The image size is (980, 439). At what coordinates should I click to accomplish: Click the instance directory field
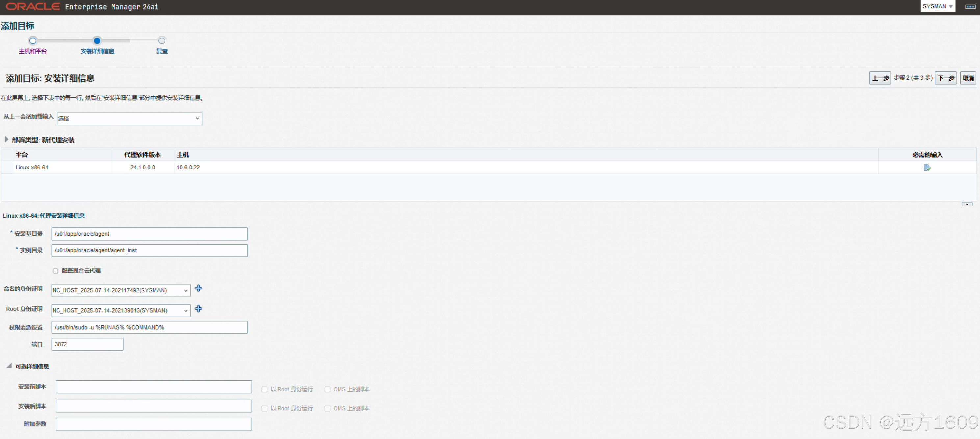(x=149, y=250)
